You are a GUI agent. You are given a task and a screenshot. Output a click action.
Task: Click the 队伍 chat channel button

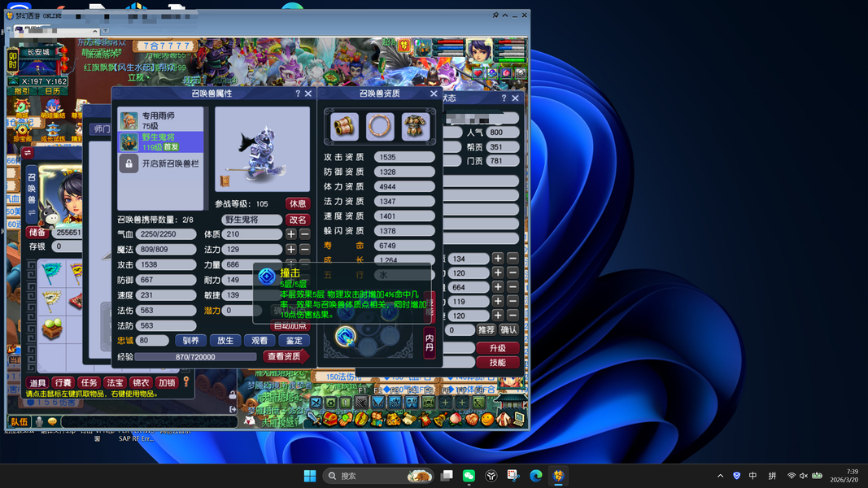click(20, 421)
